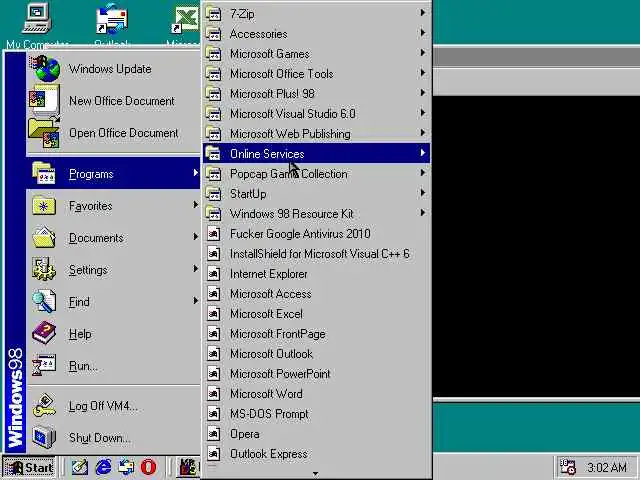Click the Microsoft Web Publishing folder icon
This screenshot has height=480, width=640.
(213, 133)
